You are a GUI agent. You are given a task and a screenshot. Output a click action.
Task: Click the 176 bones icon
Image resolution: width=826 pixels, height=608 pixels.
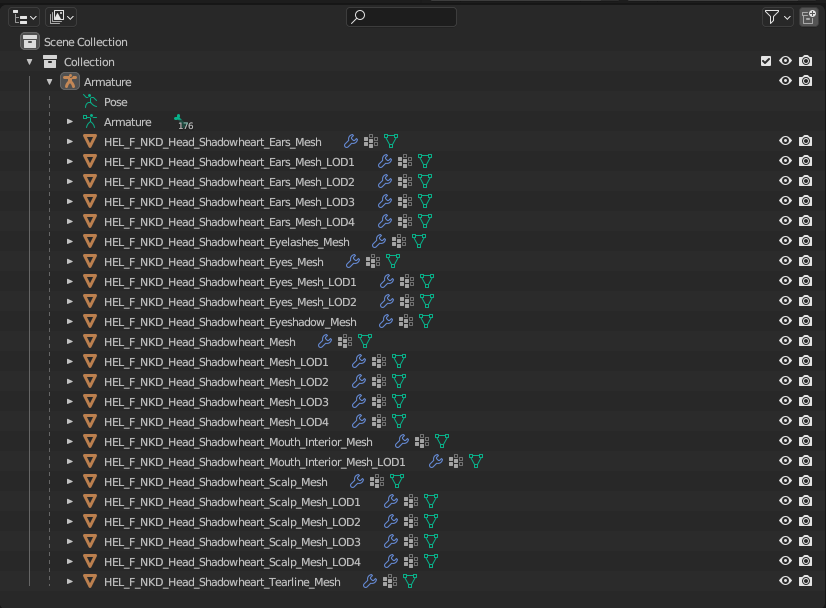(x=183, y=122)
